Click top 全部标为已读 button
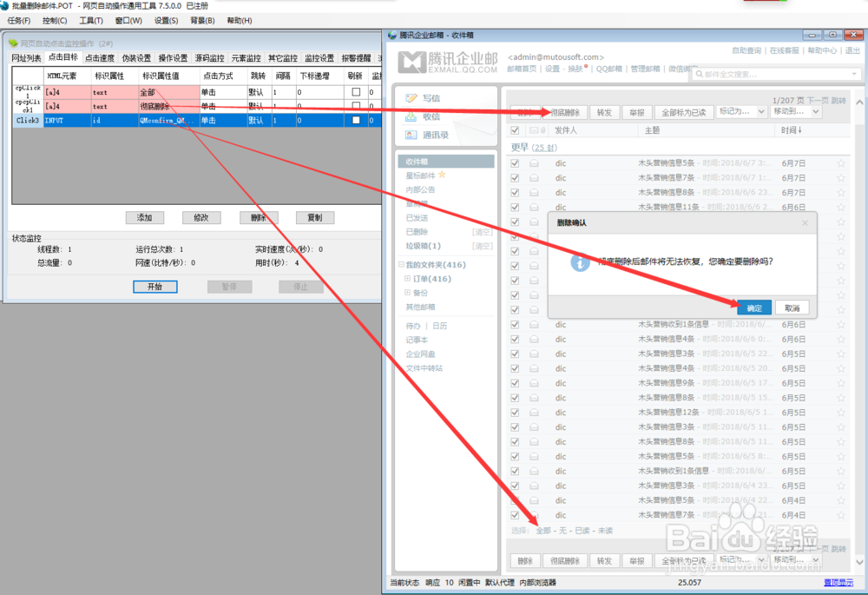The width and height of the screenshot is (868, 595). click(684, 112)
